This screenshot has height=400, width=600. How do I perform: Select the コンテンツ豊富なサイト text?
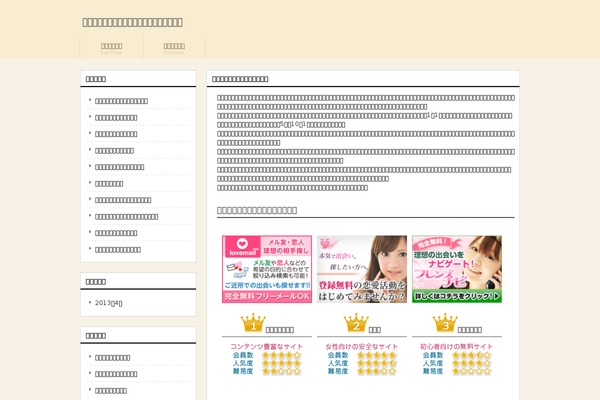[266, 346]
